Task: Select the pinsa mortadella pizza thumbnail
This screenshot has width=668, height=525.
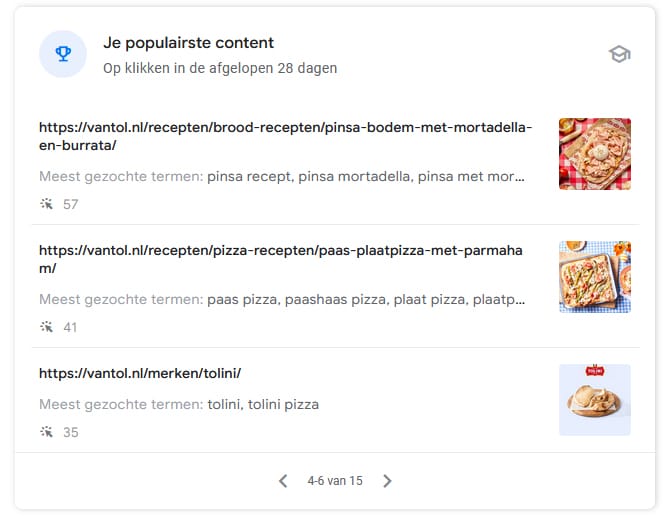Action: pos(595,154)
